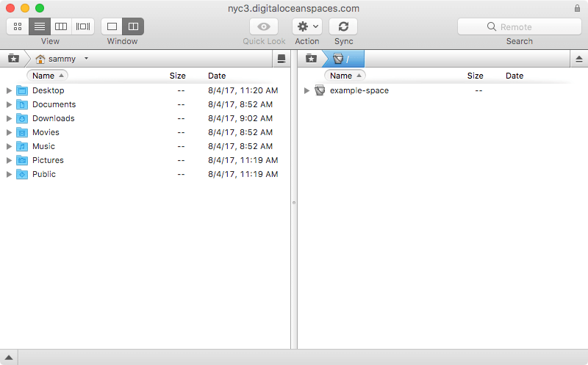The image size is (588, 365).
Task: Select the Movies row name
Action: coord(46,132)
